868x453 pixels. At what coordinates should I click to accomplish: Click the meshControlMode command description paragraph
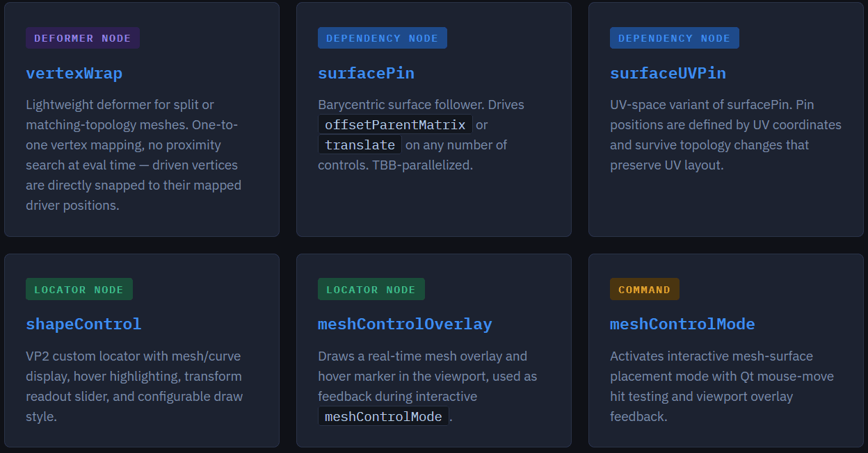coord(722,386)
